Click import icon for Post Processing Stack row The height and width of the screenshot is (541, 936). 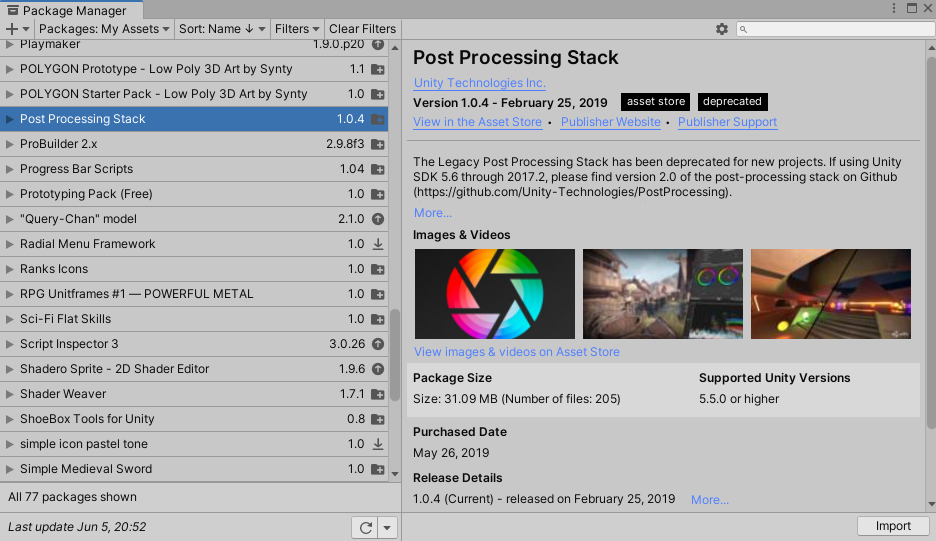coord(378,119)
